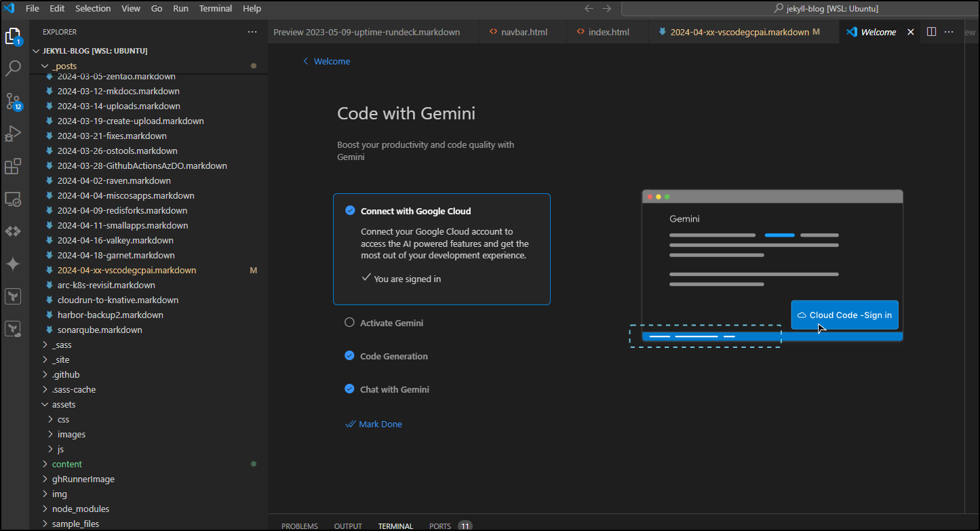
Task: Open the OUTPUT panel tab
Action: click(x=348, y=526)
